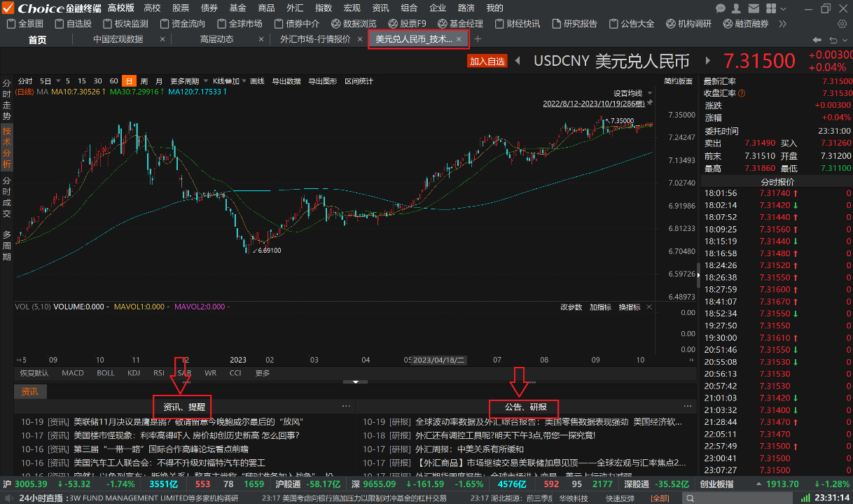Open news 美联储11月决议是鹰是鸽
The image size is (853, 504).
pyautogui.click(x=188, y=422)
